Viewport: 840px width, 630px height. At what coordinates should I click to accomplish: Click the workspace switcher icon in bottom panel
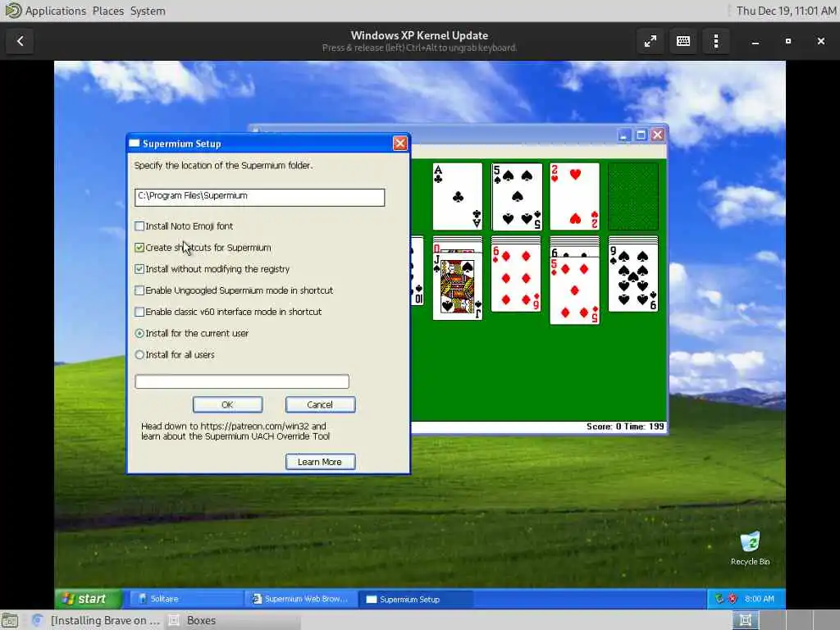pyautogui.click(x=745, y=620)
